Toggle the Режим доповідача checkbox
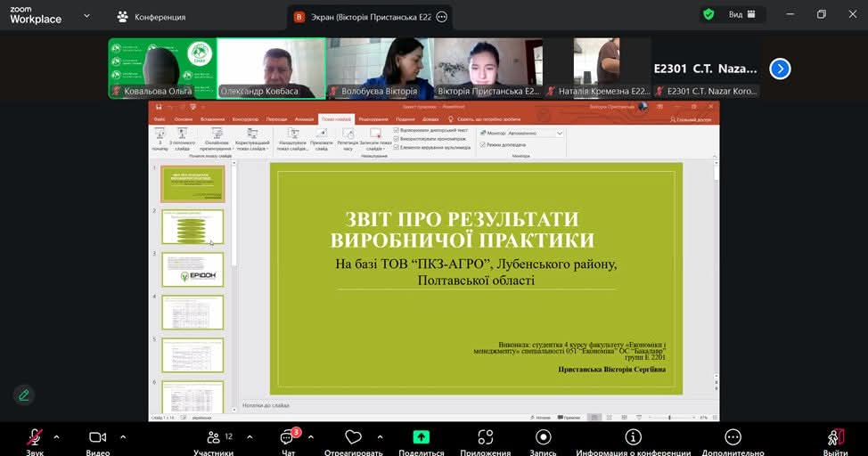868x456 pixels. pos(483,144)
